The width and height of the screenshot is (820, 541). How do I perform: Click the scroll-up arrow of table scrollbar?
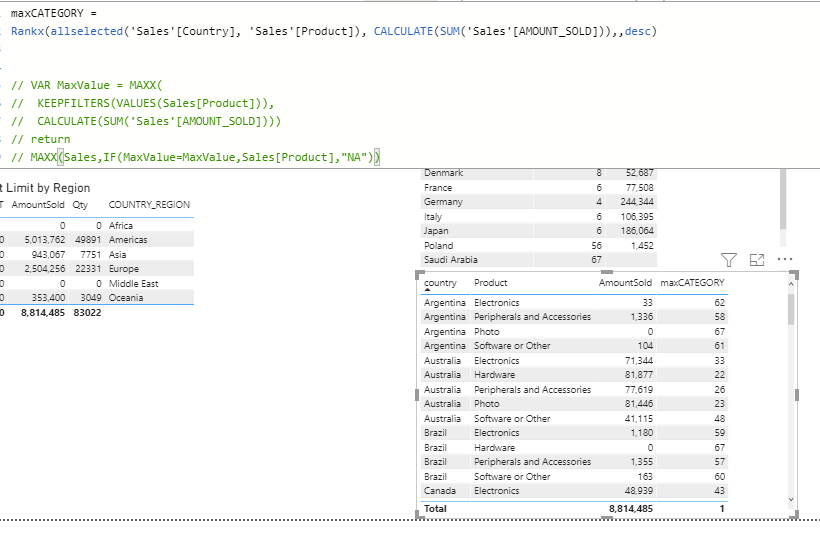tap(791, 284)
